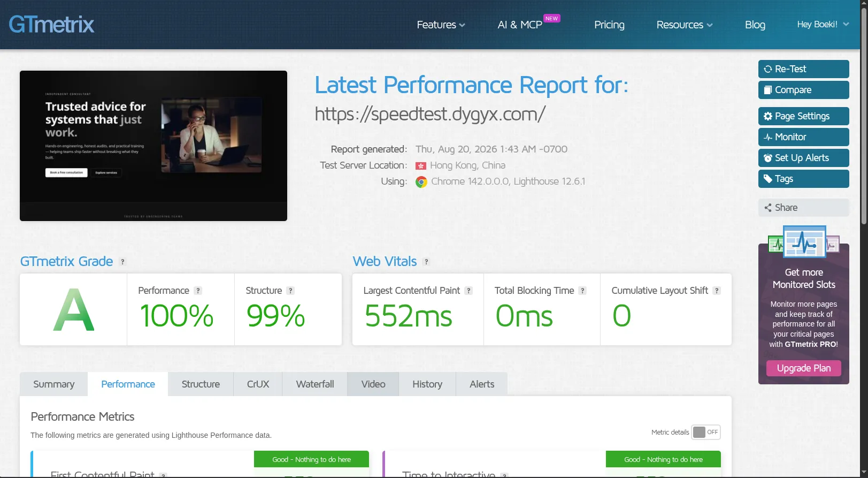Click the Compare pages icon

click(x=768, y=90)
